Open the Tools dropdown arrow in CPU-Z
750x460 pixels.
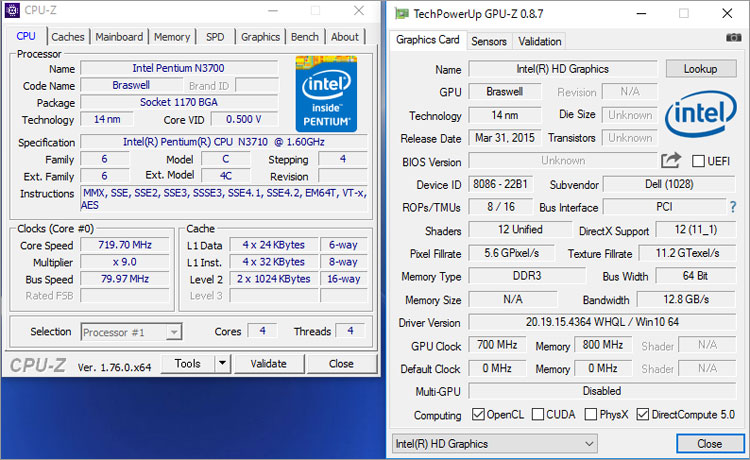tap(222, 363)
